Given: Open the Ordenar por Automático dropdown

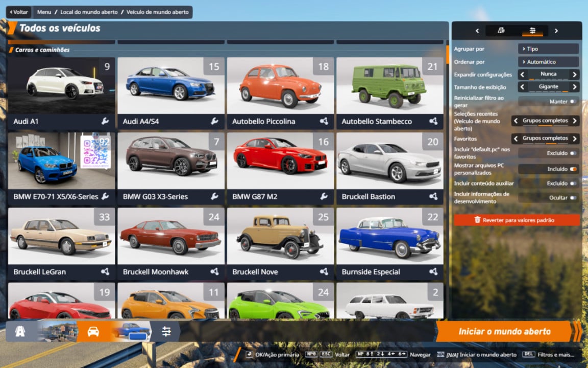Looking at the screenshot, I should [x=549, y=61].
